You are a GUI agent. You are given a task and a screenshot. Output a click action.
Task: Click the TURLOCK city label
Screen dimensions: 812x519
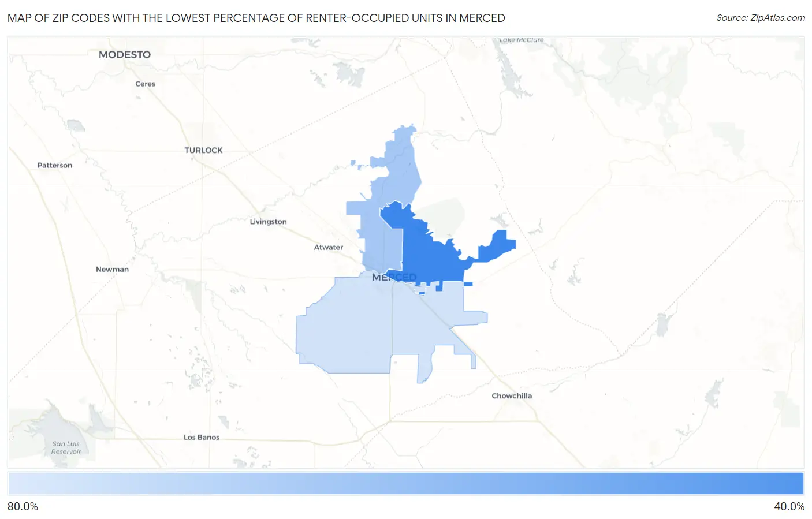(x=203, y=150)
